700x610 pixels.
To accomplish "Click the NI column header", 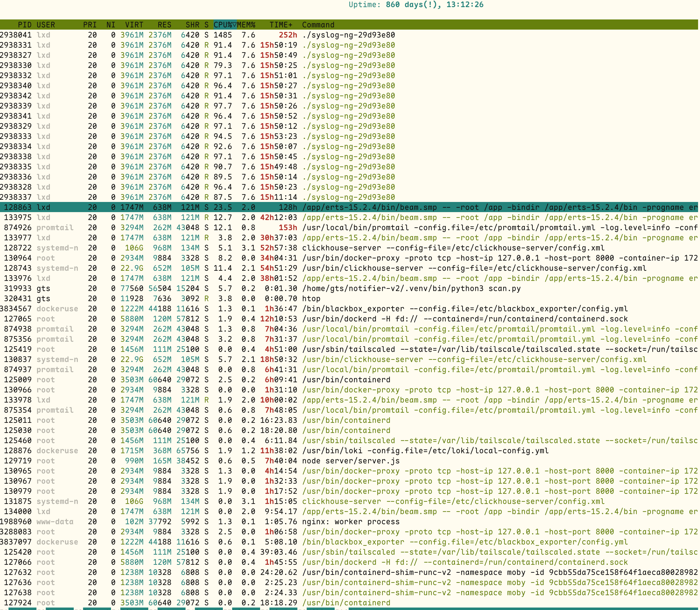I will point(111,25).
